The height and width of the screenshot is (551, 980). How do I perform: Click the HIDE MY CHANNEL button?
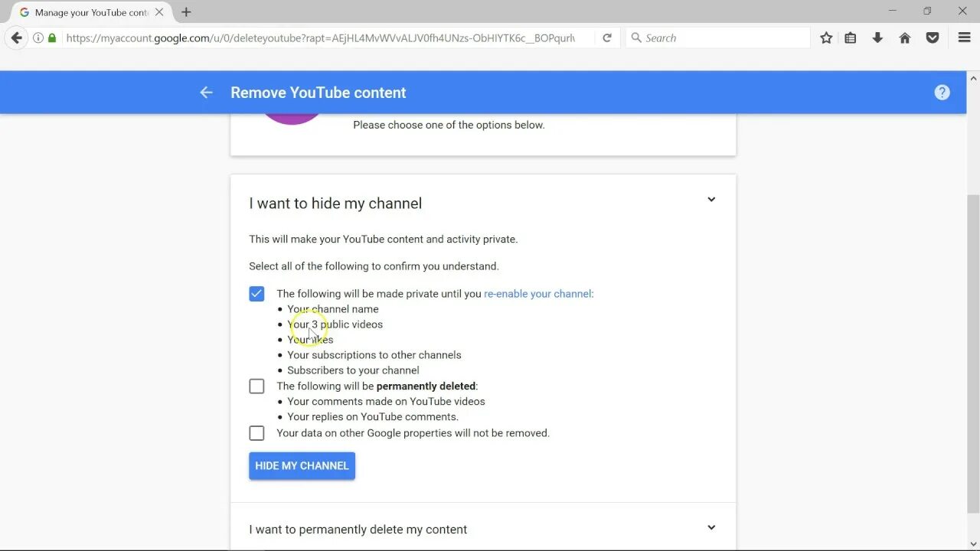click(302, 466)
